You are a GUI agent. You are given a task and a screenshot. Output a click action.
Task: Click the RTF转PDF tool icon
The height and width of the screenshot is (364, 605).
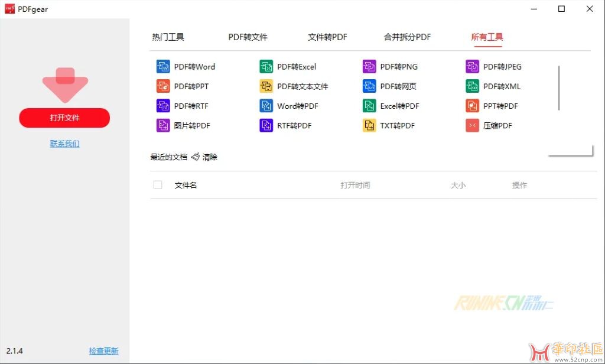(x=266, y=125)
